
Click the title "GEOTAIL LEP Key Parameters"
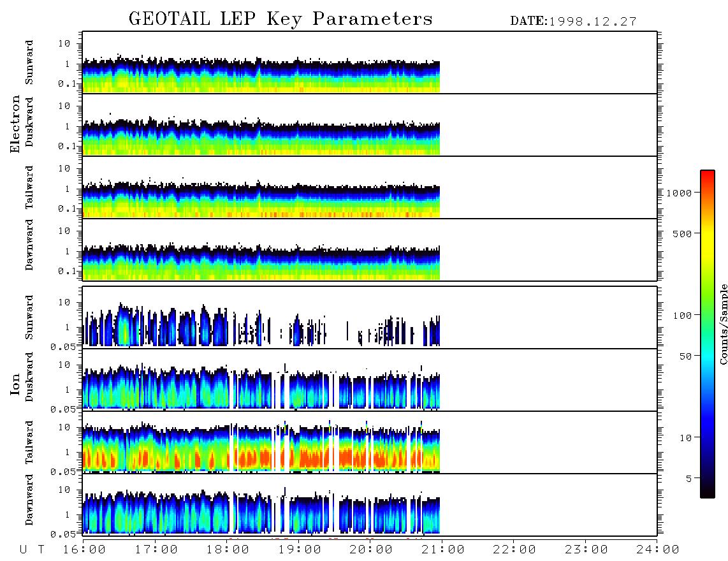click(280, 19)
